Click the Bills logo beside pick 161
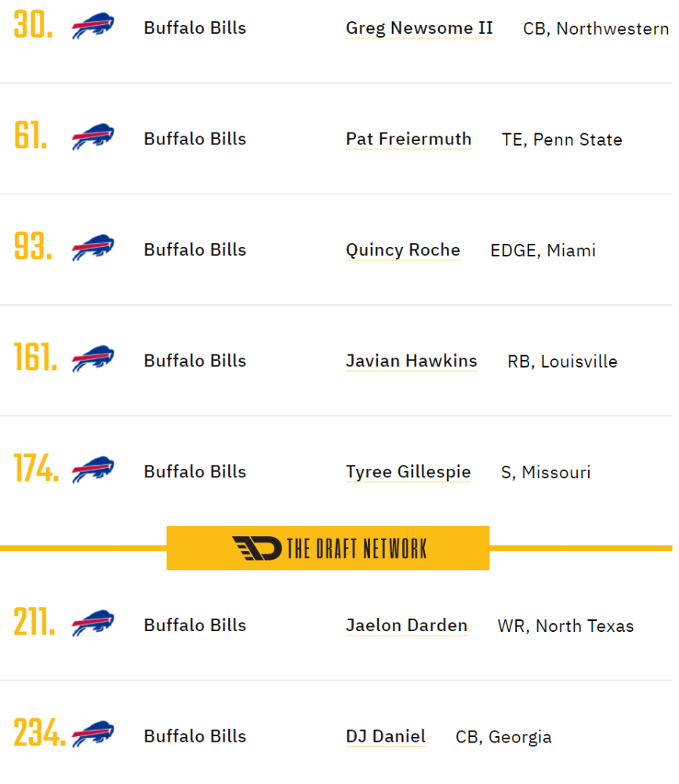 tap(93, 359)
